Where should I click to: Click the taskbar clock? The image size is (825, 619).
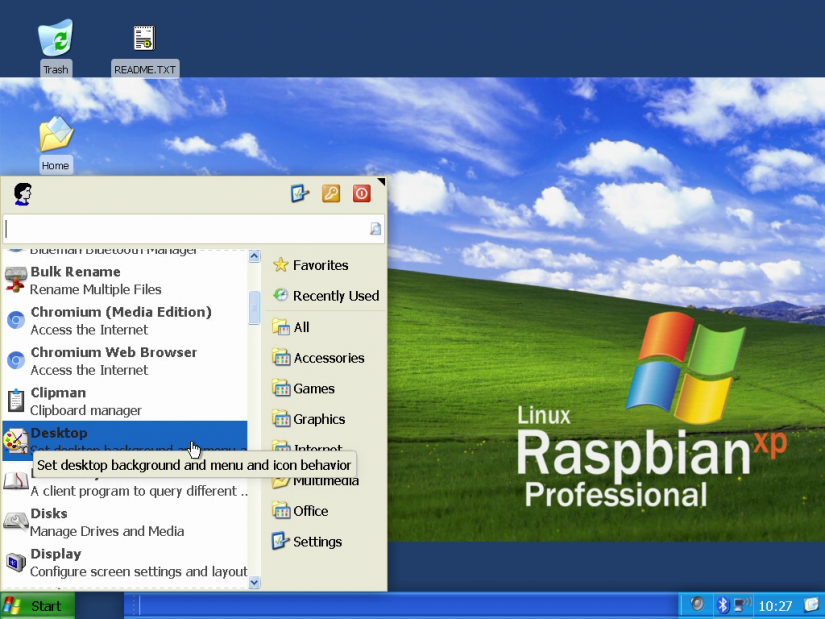[776, 606]
